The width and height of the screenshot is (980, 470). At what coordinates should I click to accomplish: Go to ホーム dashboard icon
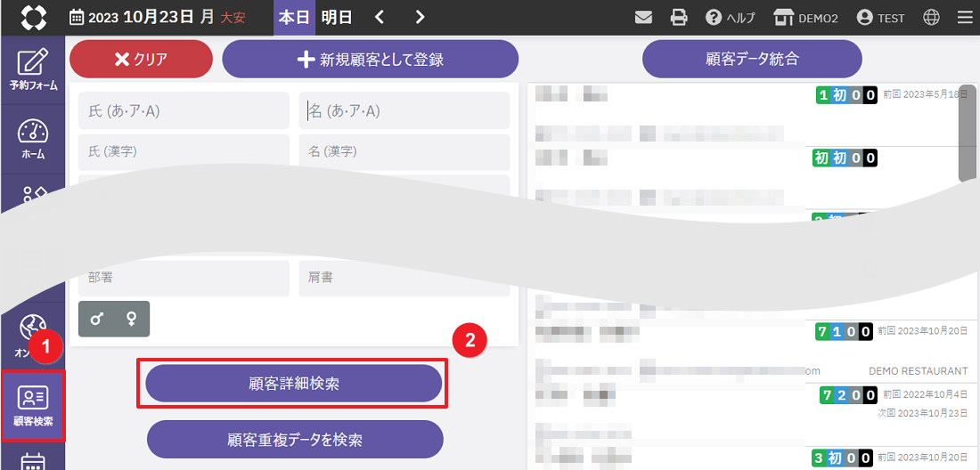pos(33,139)
